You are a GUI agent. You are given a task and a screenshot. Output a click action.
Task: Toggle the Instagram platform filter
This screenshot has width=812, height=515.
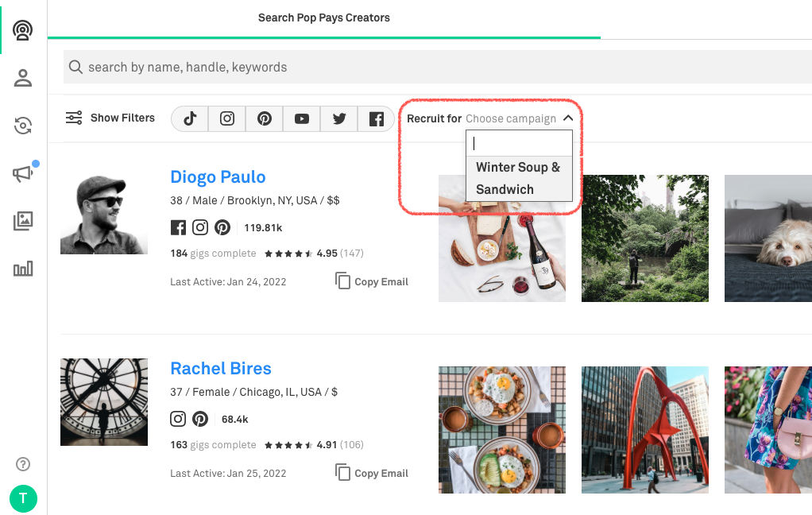(227, 118)
